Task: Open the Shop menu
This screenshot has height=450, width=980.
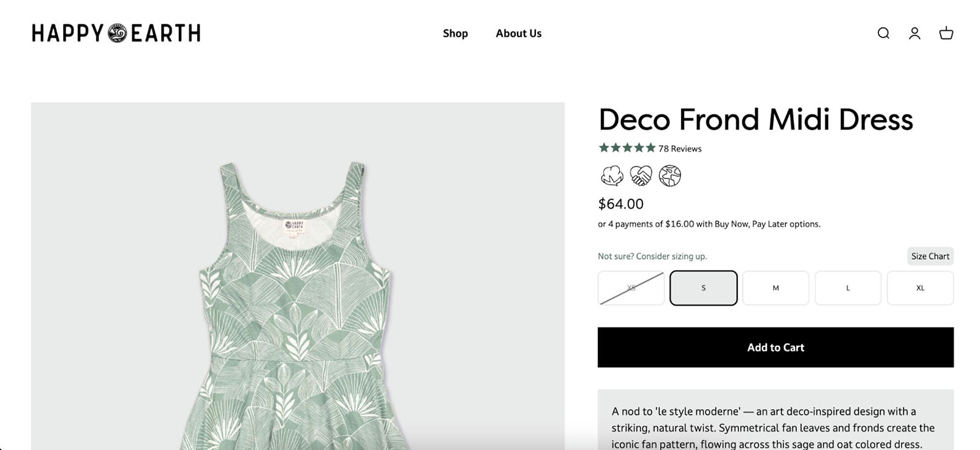Action: pos(455,33)
